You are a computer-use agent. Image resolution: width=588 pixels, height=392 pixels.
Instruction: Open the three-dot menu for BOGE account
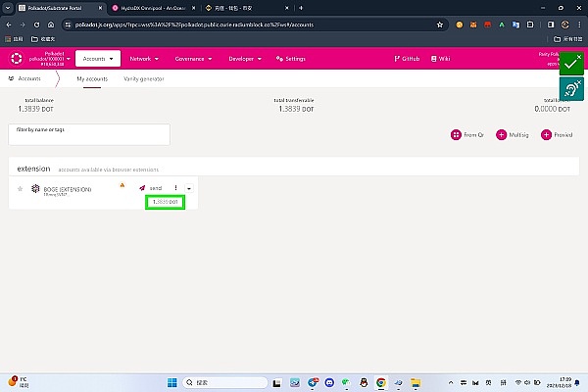coord(175,188)
